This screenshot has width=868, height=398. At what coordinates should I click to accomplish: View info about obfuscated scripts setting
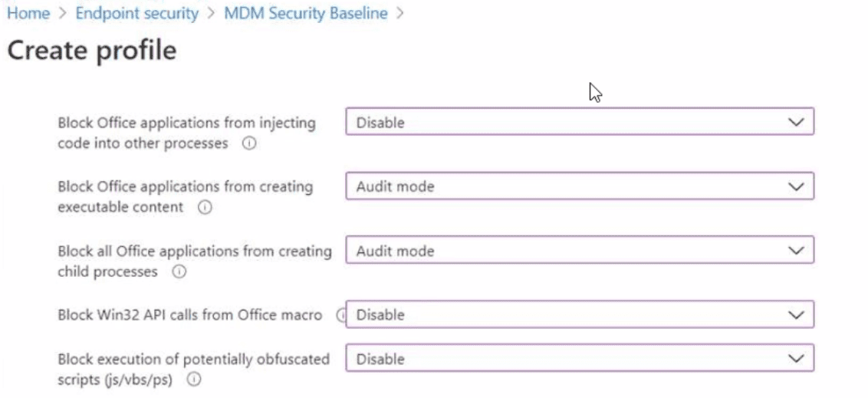coord(194,379)
